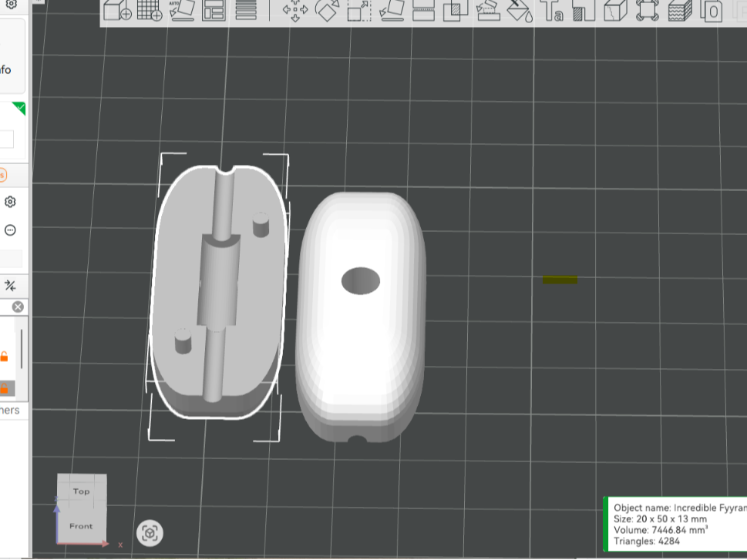Click the sidebar list vertical scrollbar
The height and width of the screenshot is (560, 747).
coord(22,348)
